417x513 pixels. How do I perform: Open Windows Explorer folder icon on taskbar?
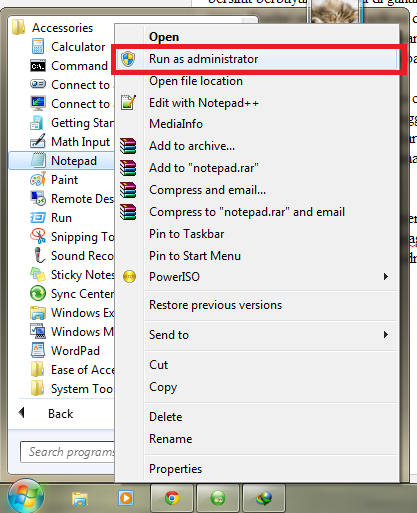(x=80, y=499)
